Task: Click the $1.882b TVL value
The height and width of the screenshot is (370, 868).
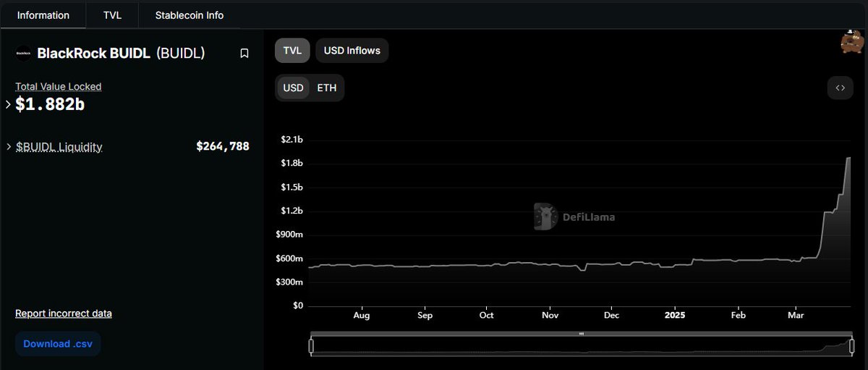Action: (50, 104)
